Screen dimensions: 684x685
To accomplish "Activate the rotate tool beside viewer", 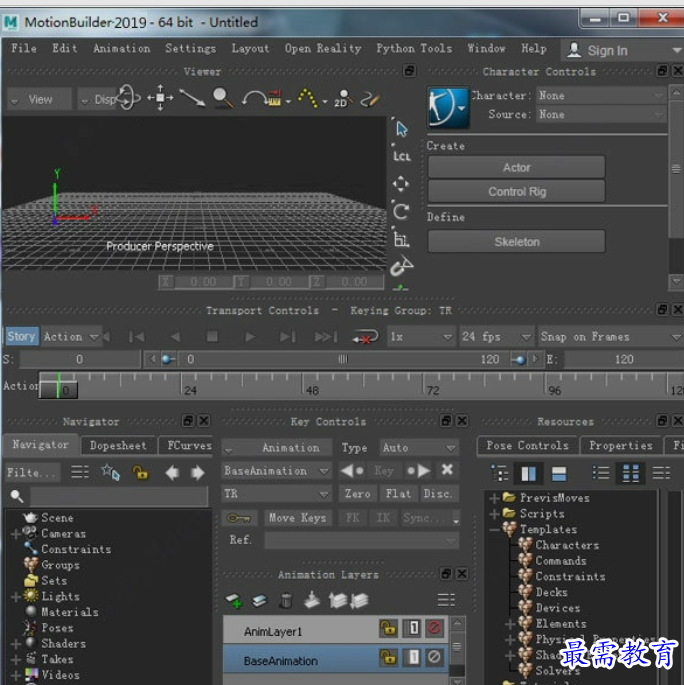I will (x=401, y=212).
